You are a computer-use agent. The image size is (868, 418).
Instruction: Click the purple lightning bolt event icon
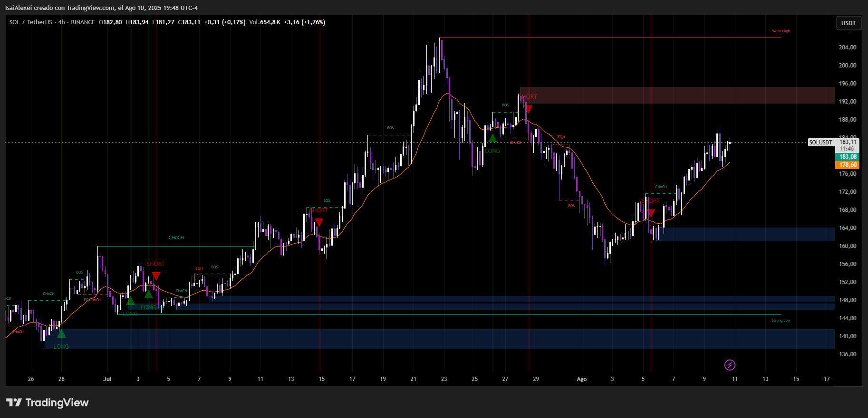click(730, 365)
